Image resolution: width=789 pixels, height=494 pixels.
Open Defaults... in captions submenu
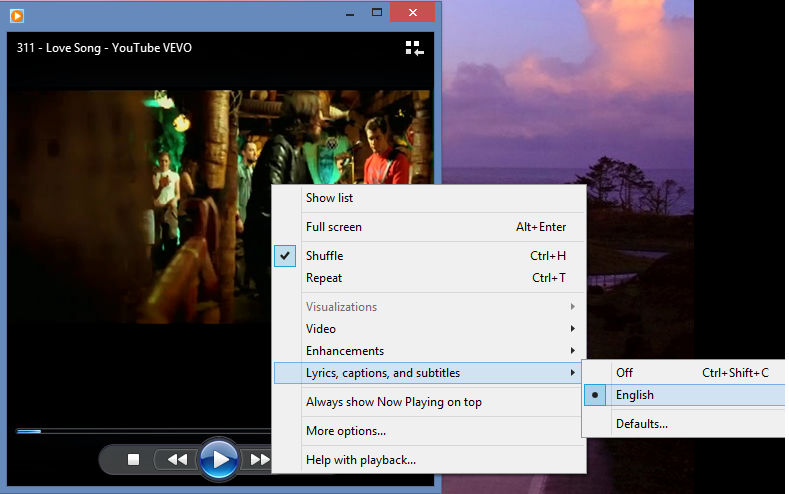[685, 424]
